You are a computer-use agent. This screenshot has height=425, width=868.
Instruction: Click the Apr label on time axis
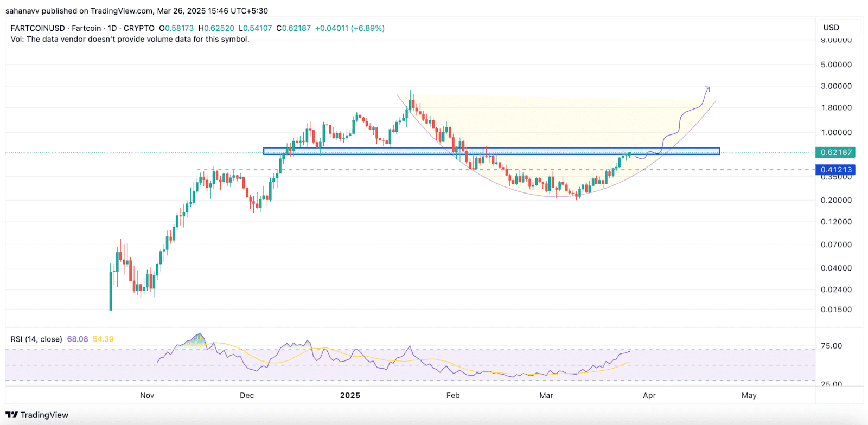click(x=649, y=395)
